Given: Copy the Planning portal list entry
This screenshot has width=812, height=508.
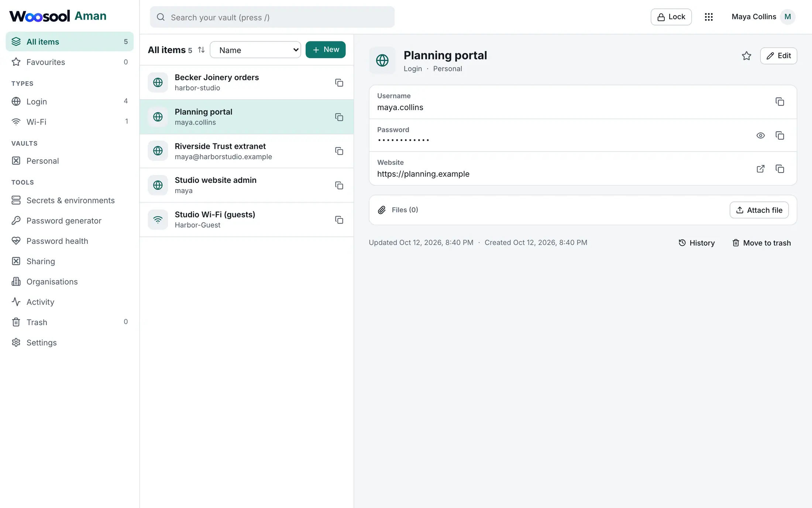Looking at the screenshot, I should 339,117.
